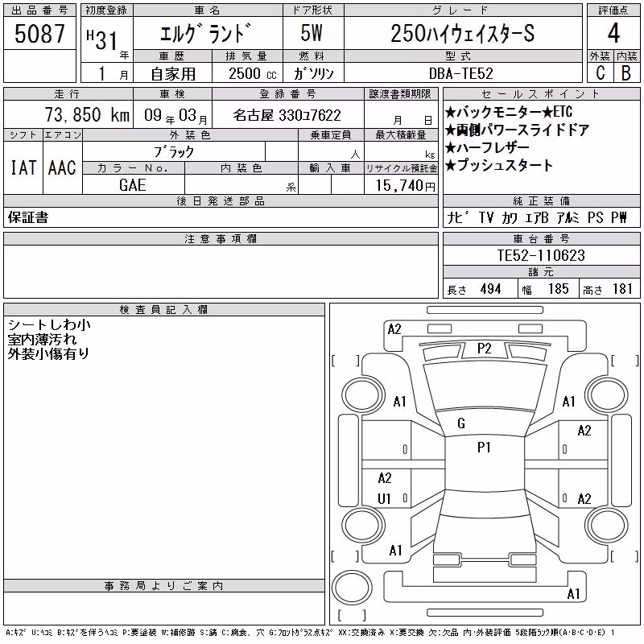Select registration number 名古屋 330ユ7622

287,115
